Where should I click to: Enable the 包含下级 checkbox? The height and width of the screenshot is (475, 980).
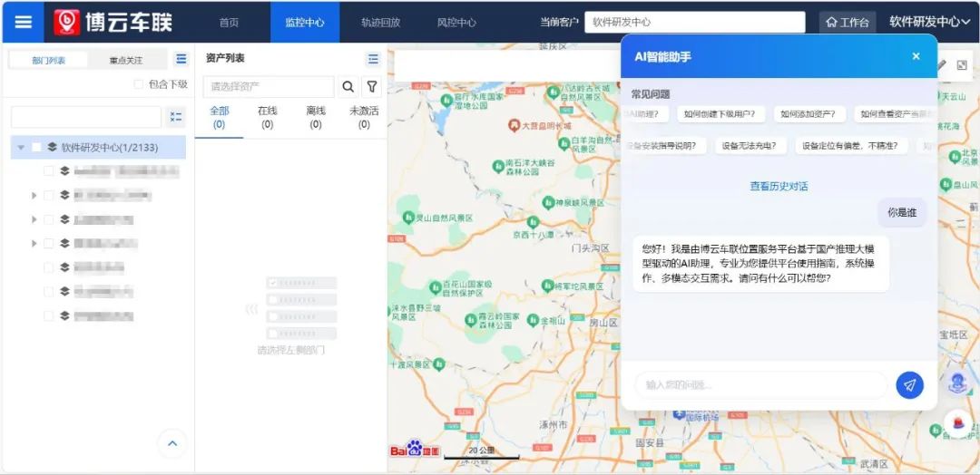pos(139,84)
